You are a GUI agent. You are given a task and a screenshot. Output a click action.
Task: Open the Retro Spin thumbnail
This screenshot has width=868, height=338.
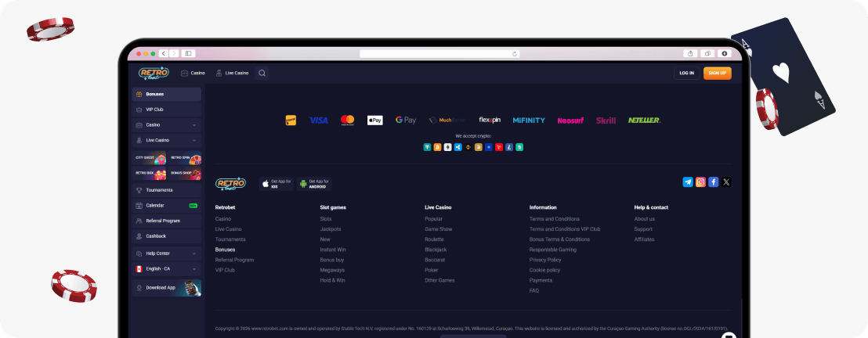pos(184,158)
